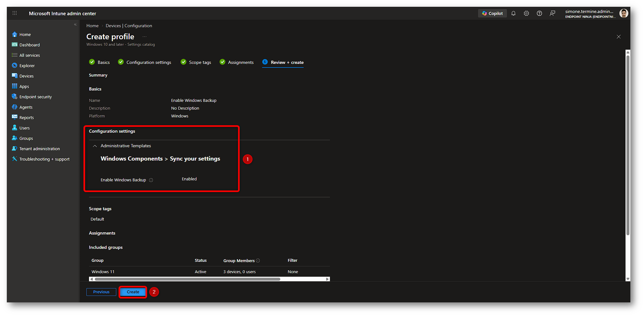Image resolution: width=644 pixels, height=316 pixels.
Task: Click the None filter cell
Action: (293, 272)
